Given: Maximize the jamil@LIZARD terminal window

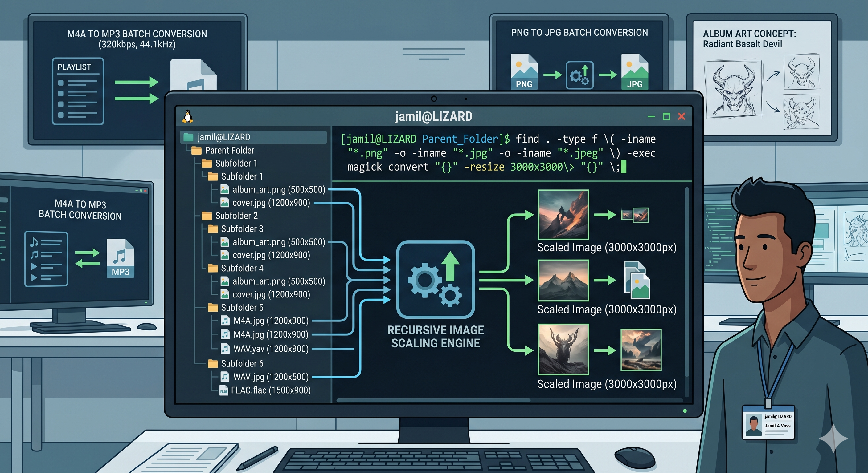Looking at the screenshot, I should point(666,116).
